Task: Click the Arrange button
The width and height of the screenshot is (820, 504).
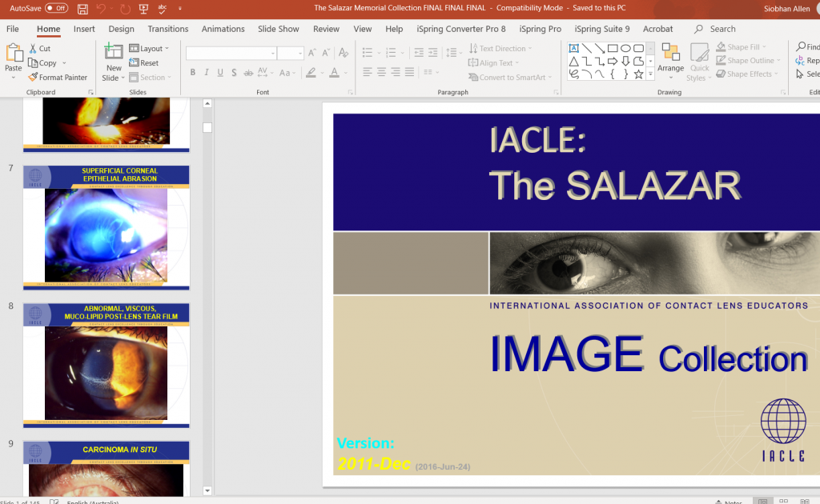Action: 670,62
